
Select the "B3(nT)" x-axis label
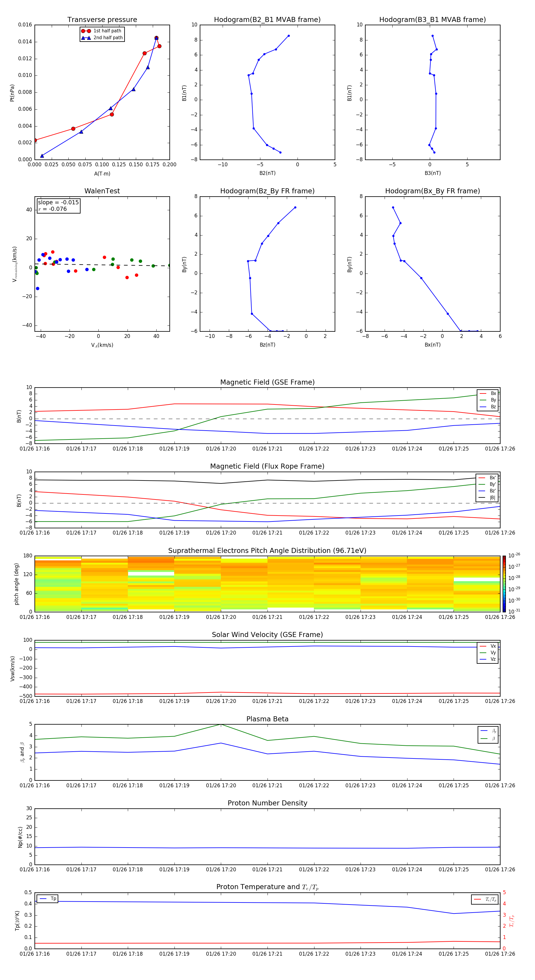pos(432,173)
